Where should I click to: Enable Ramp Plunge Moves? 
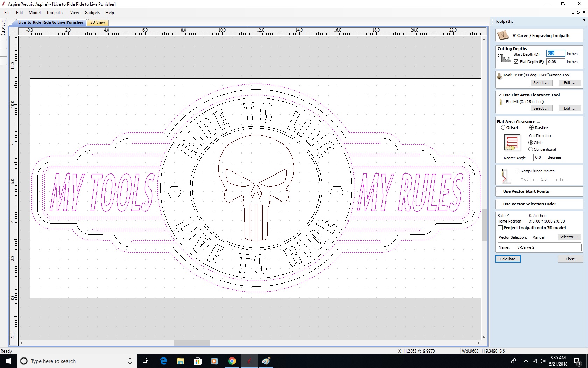(x=518, y=171)
